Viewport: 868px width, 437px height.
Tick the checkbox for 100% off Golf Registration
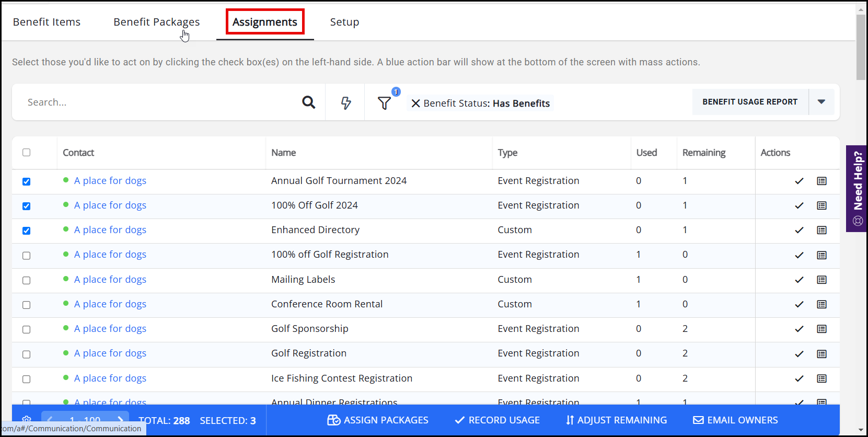pos(27,256)
